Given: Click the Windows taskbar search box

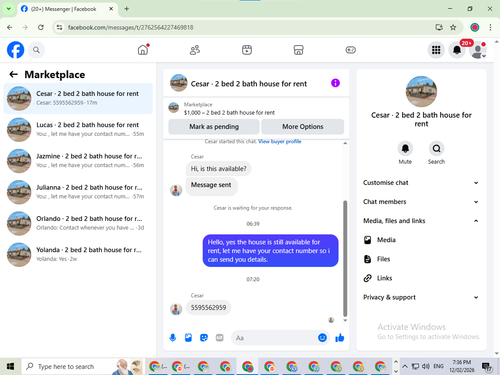Looking at the screenshot, I should (x=83, y=366).
